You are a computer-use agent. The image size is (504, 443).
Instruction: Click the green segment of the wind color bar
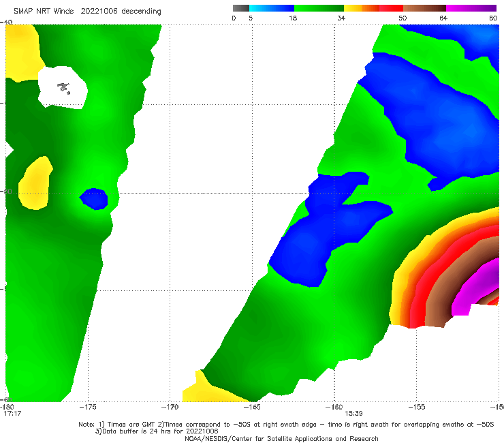pyautogui.click(x=319, y=8)
